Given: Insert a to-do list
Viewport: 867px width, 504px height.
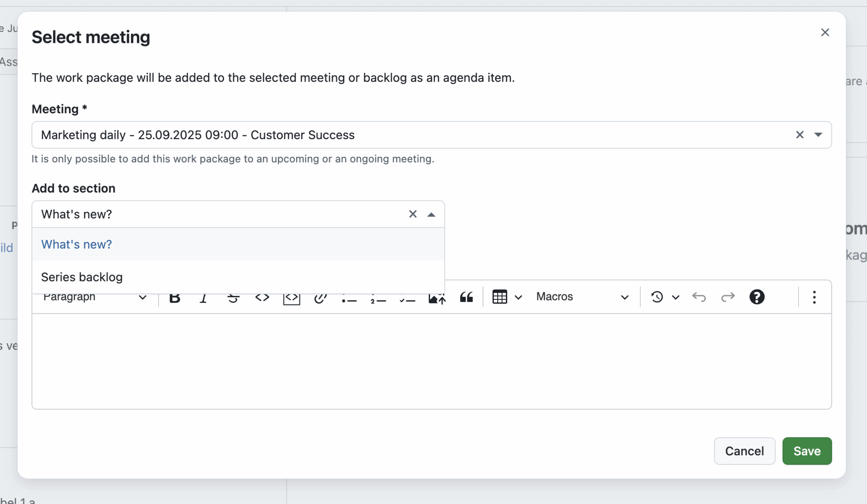Looking at the screenshot, I should pos(407,297).
